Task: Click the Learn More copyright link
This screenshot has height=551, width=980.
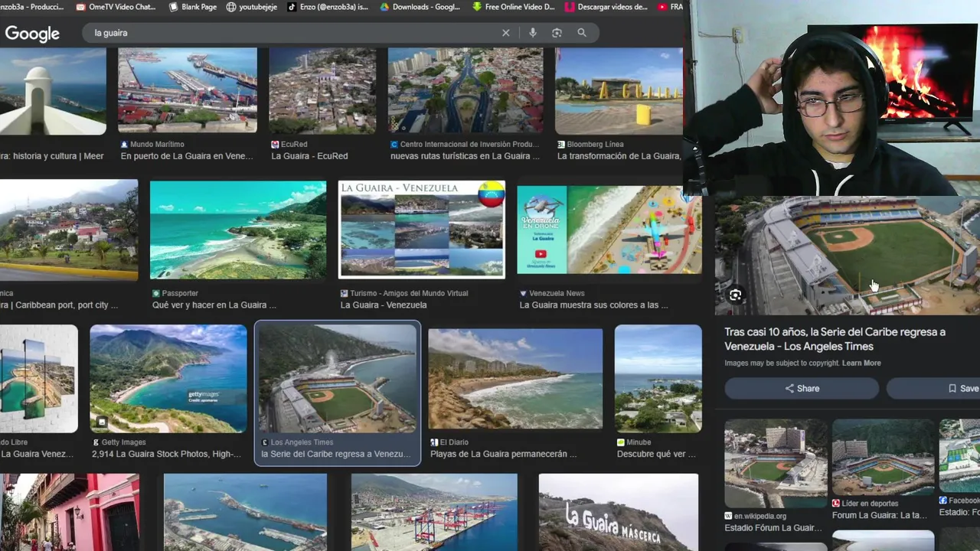Action: pos(861,364)
